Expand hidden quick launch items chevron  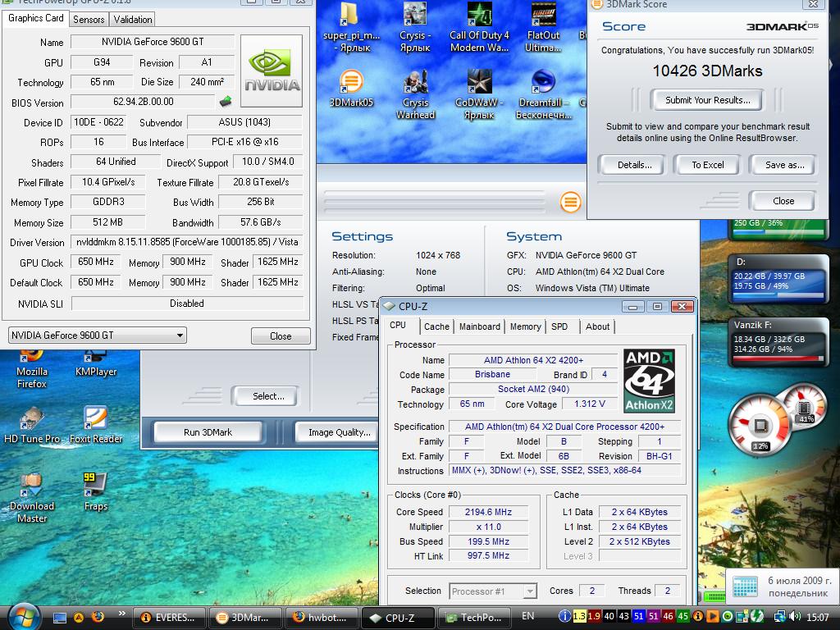tap(121, 614)
